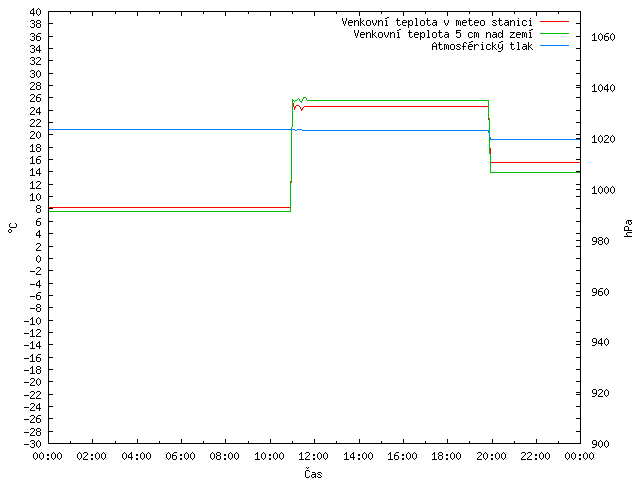The width and height of the screenshot is (640, 480).
Task: Click the '08:00' time label
Action: click(x=224, y=456)
